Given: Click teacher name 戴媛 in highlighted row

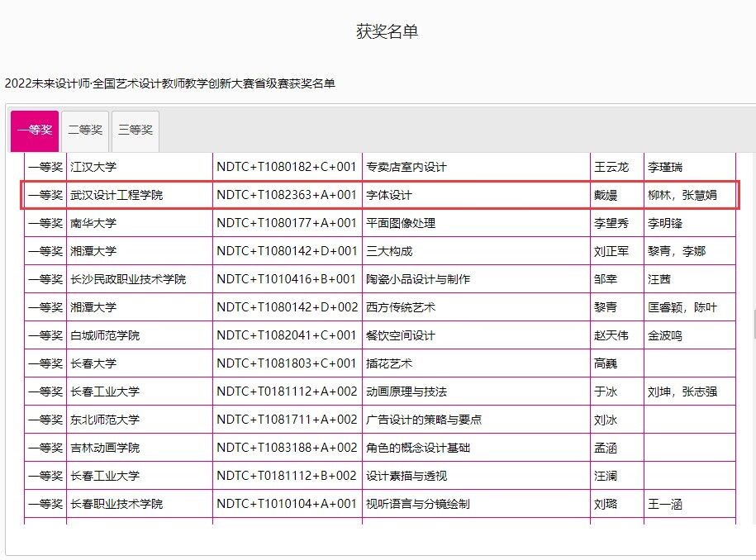Looking at the screenshot, I should point(606,195).
